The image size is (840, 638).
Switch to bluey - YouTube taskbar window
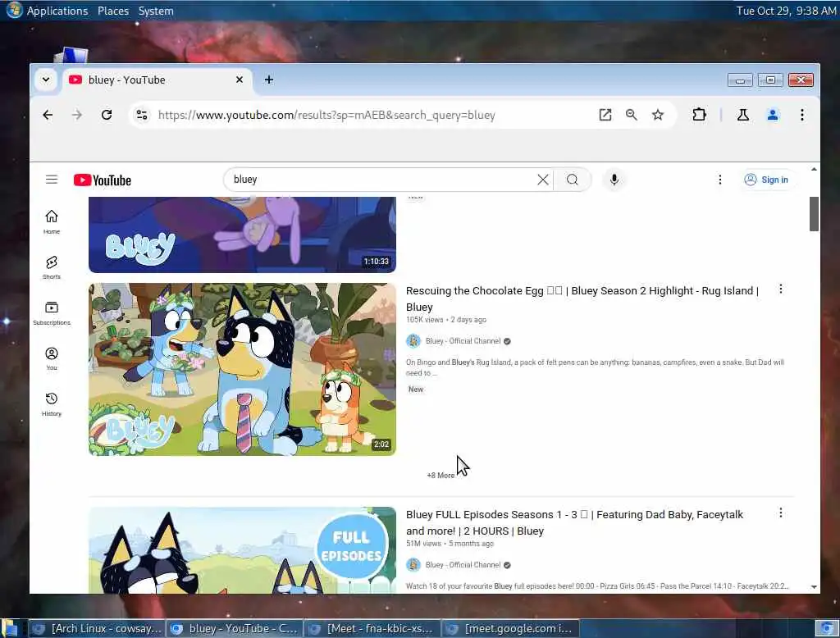point(234,629)
